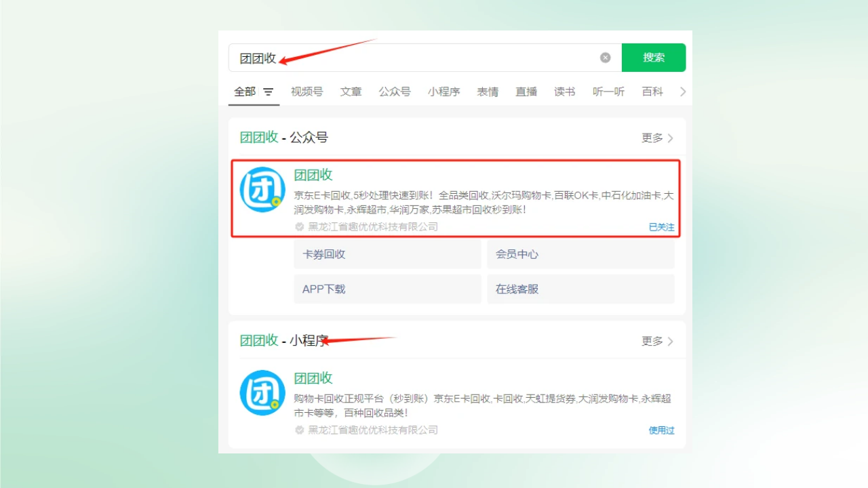868x488 pixels.
Task: Open the filter icon beside 全部
Action: point(269,91)
